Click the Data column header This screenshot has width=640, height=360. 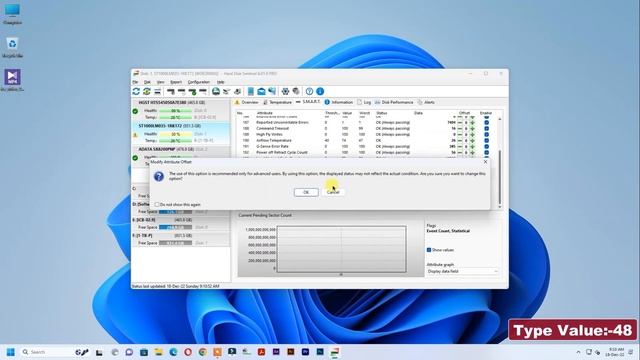tap(418, 113)
